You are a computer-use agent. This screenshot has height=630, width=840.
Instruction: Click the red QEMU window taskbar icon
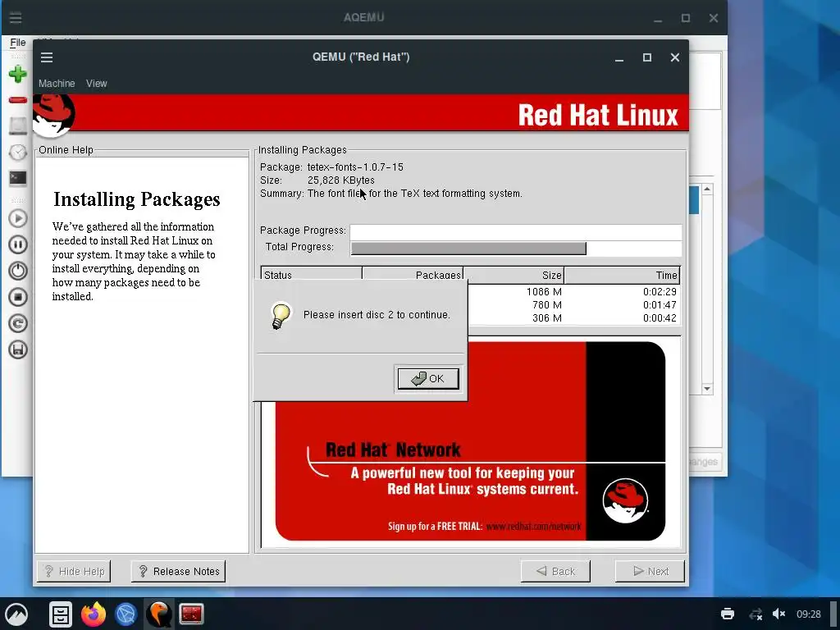pos(191,614)
